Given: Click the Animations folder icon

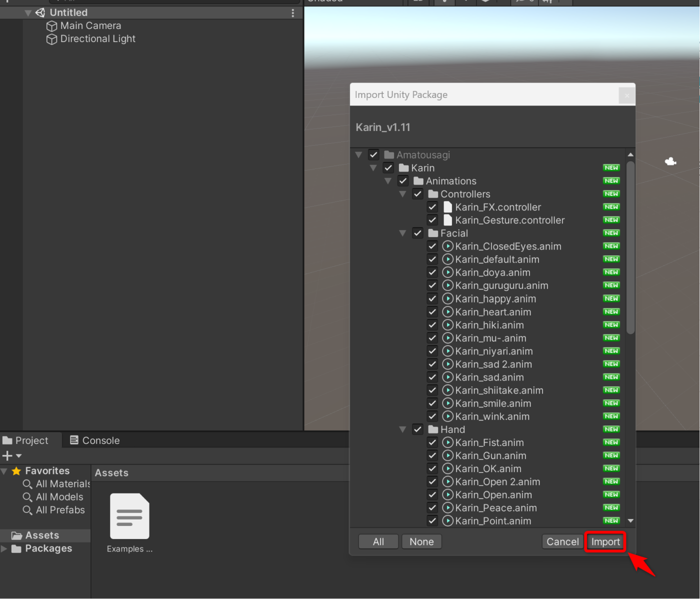Looking at the screenshot, I should [x=418, y=181].
